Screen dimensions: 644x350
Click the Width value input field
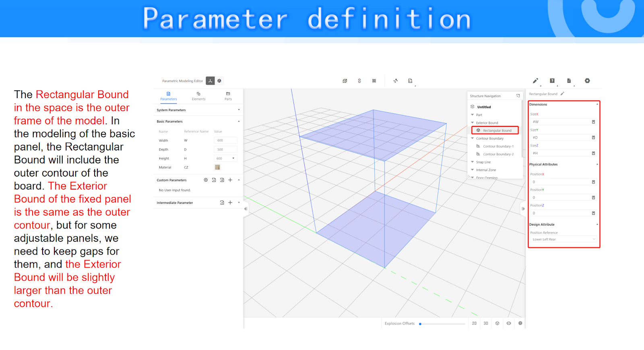225,140
